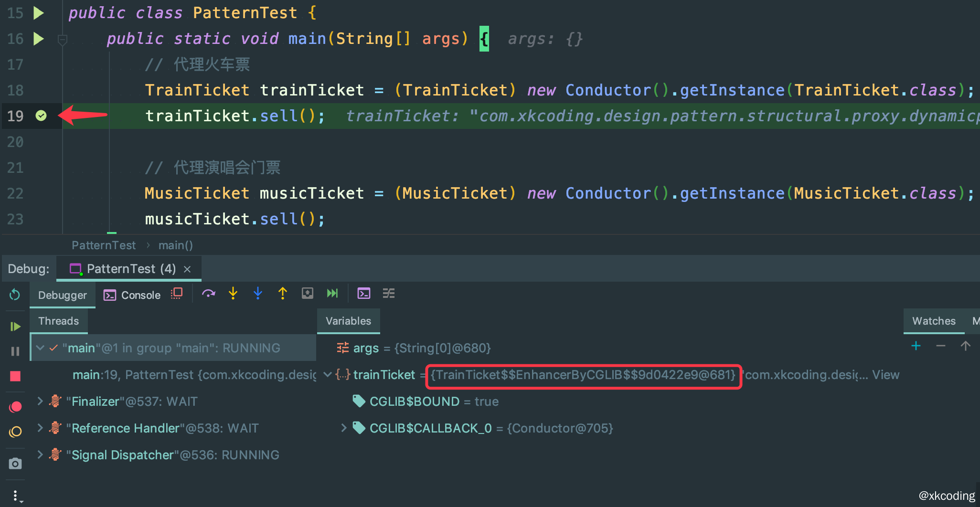
Task: Click the Step Over debugger icon
Action: click(x=208, y=294)
